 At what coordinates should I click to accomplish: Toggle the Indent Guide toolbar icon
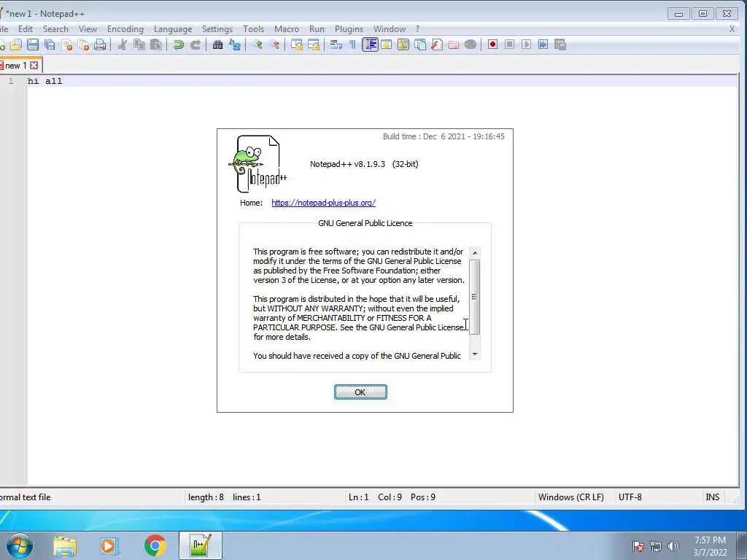pos(370,44)
